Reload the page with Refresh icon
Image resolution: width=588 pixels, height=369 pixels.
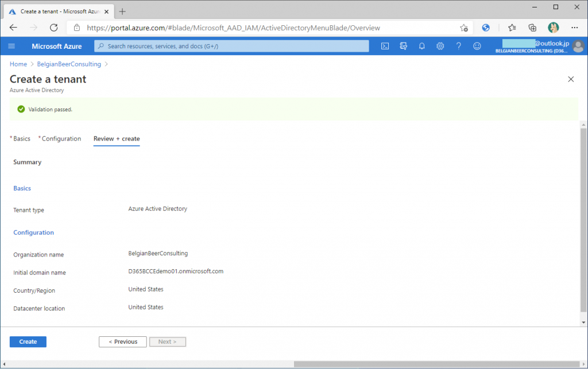click(x=54, y=28)
